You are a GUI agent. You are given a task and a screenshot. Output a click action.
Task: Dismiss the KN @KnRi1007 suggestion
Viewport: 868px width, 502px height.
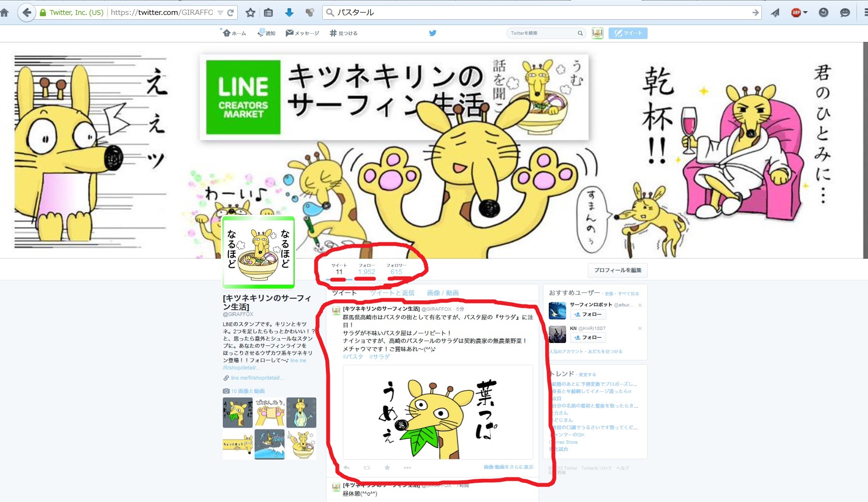pyautogui.click(x=640, y=328)
